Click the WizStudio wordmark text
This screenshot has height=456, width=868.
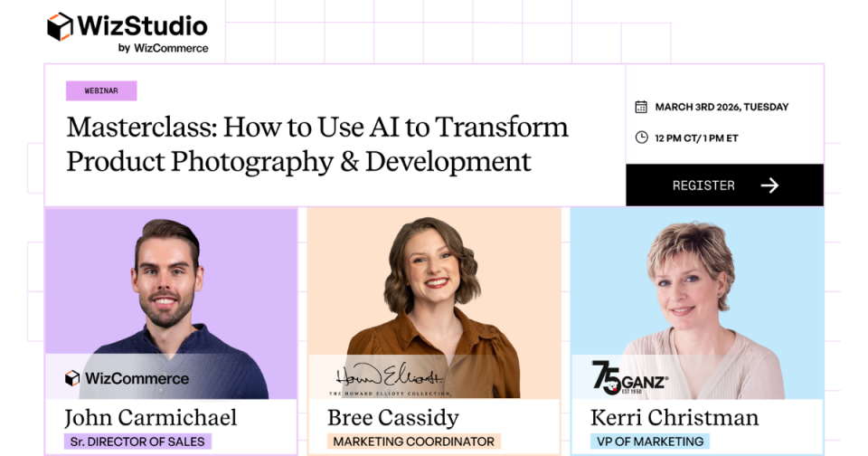coord(142,26)
